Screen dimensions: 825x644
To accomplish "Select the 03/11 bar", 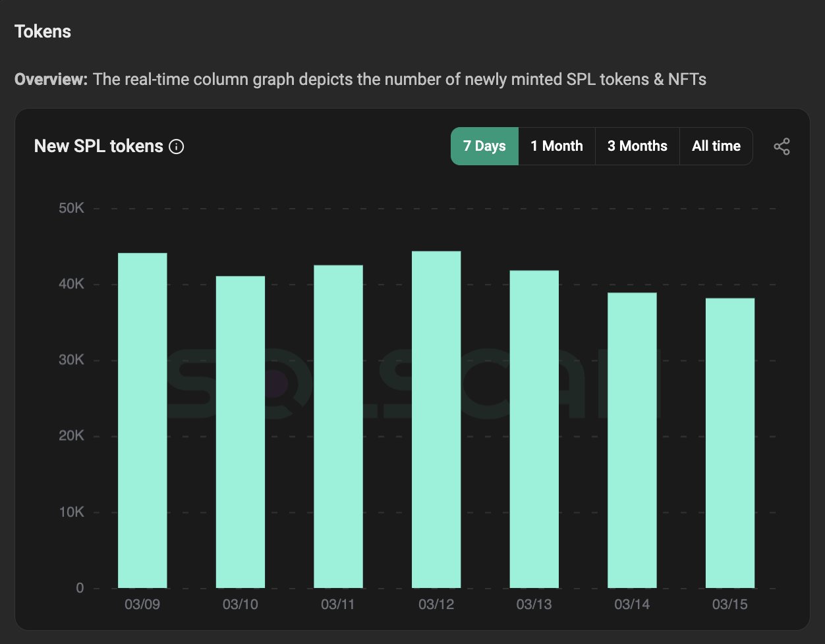I will pyautogui.click(x=338, y=427).
